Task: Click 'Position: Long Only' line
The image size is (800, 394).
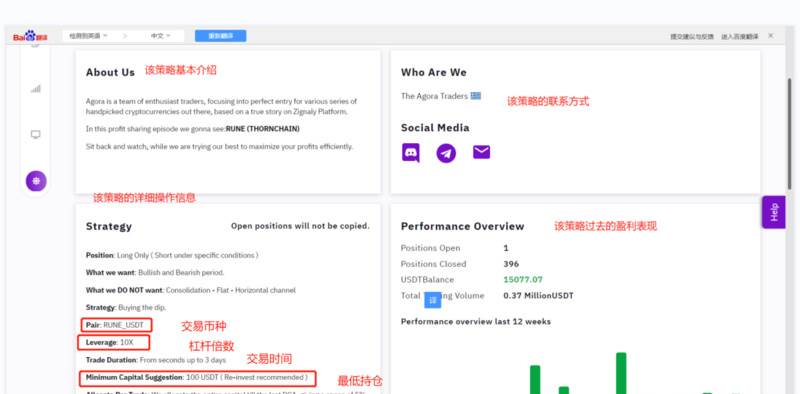Action: 172,255
